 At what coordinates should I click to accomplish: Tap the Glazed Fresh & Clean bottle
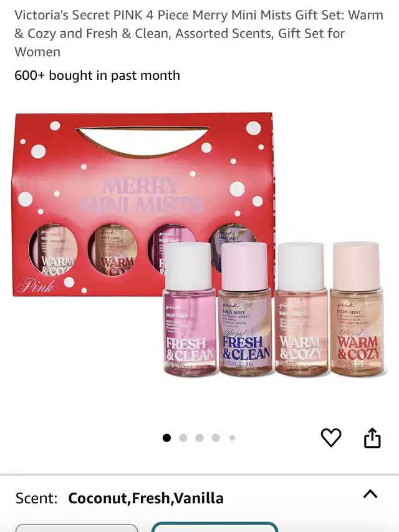245,309
